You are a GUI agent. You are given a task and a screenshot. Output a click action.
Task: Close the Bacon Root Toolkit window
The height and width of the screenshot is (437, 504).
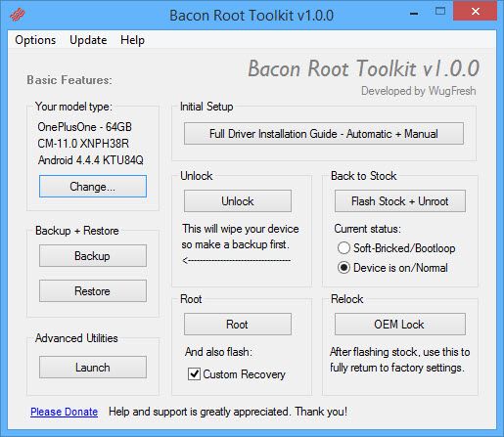pos(476,12)
